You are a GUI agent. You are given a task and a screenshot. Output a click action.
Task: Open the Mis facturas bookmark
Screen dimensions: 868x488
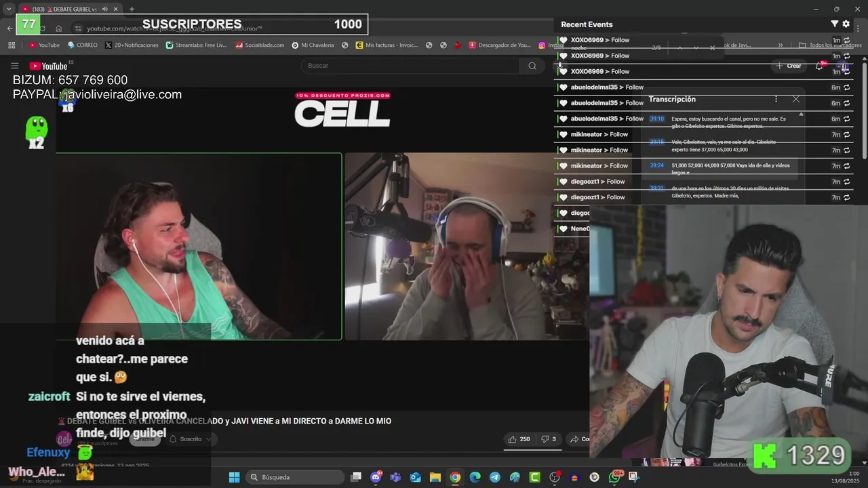tap(387, 45)
